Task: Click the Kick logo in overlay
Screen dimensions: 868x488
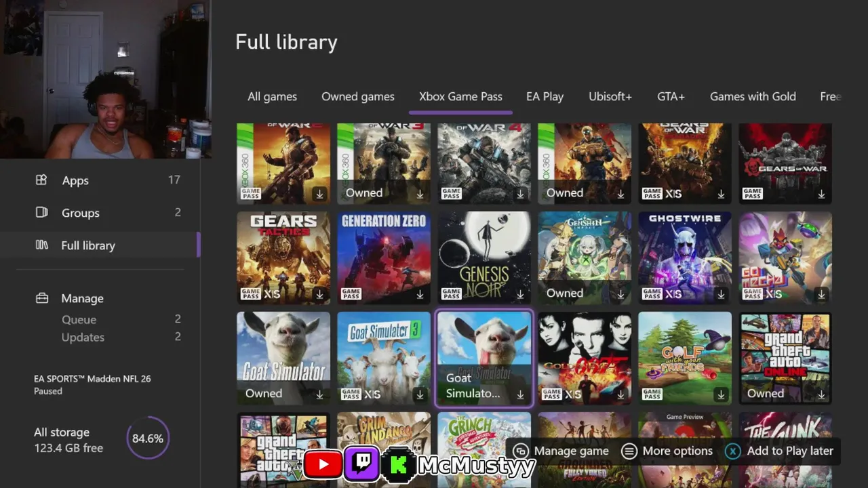Action: pos(399,464)
